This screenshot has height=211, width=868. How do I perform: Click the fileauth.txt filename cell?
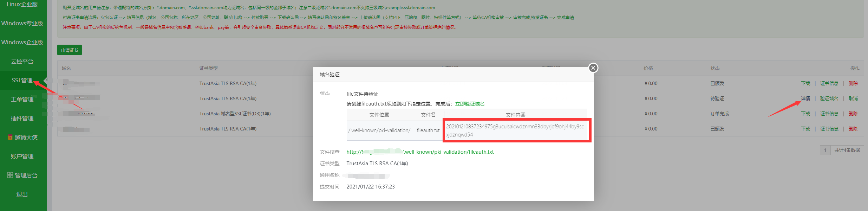coord(428,130)
